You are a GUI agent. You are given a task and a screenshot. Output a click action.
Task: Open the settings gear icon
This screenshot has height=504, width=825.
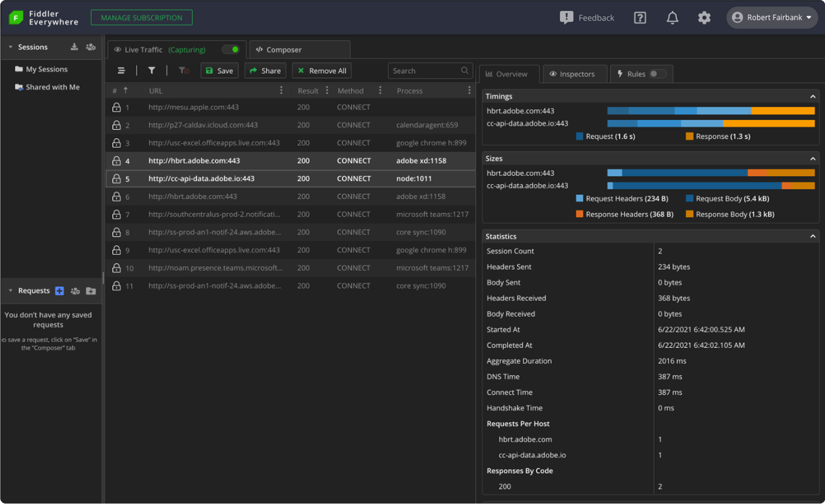[704, 18]
